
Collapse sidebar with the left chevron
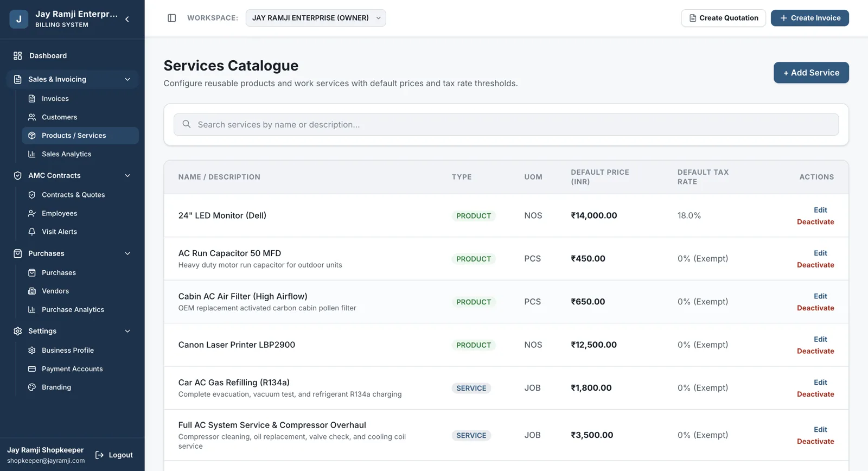[x=127, y=19]
